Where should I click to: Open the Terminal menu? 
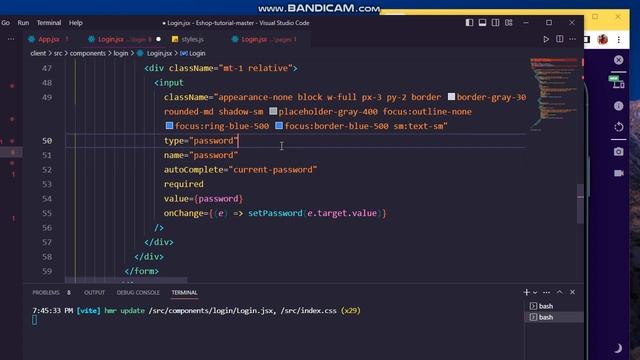(x=49, y=23)
